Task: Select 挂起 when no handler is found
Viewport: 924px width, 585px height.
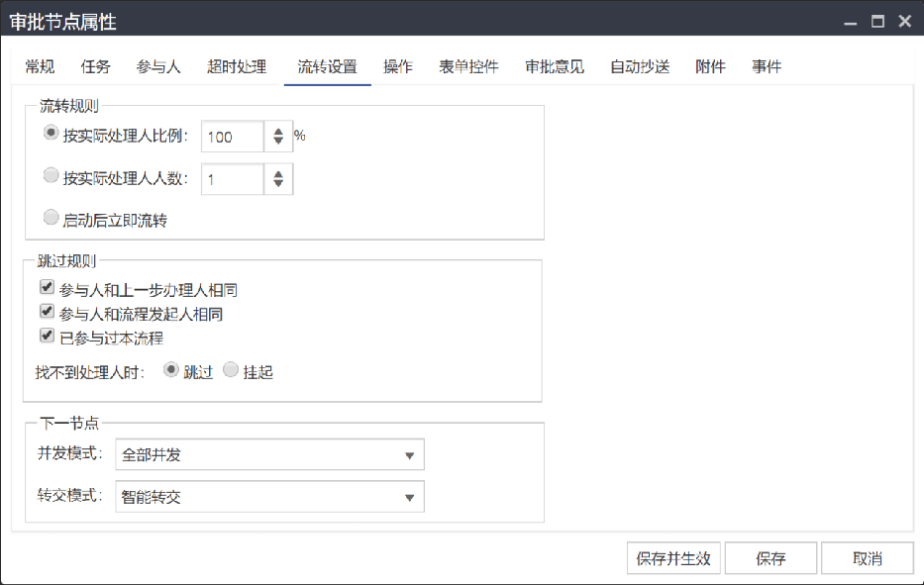Action: point(231,370)
